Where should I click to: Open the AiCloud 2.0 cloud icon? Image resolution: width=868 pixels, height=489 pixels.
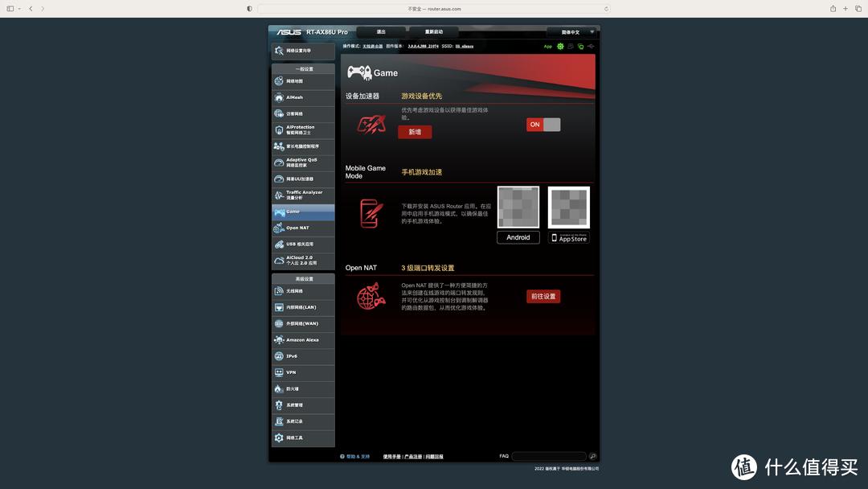280,259
